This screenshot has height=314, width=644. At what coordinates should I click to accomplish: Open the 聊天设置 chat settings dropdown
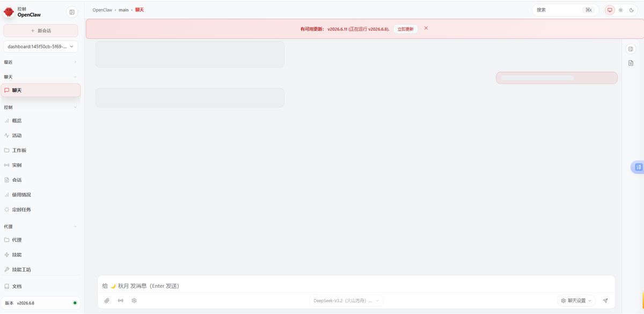tap(576, 301)
